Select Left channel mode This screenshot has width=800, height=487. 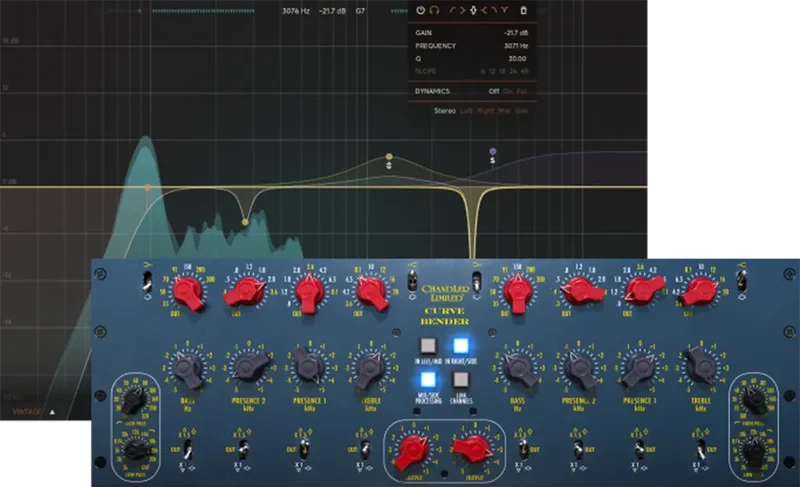coord(466,111)
